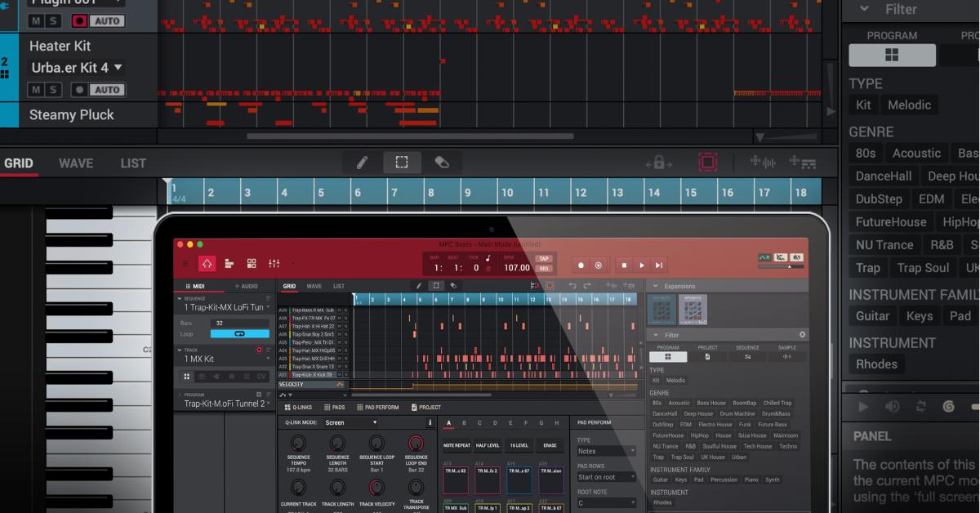
Task: Collapse the Filter section in large browser
Action: click(865, 10)
